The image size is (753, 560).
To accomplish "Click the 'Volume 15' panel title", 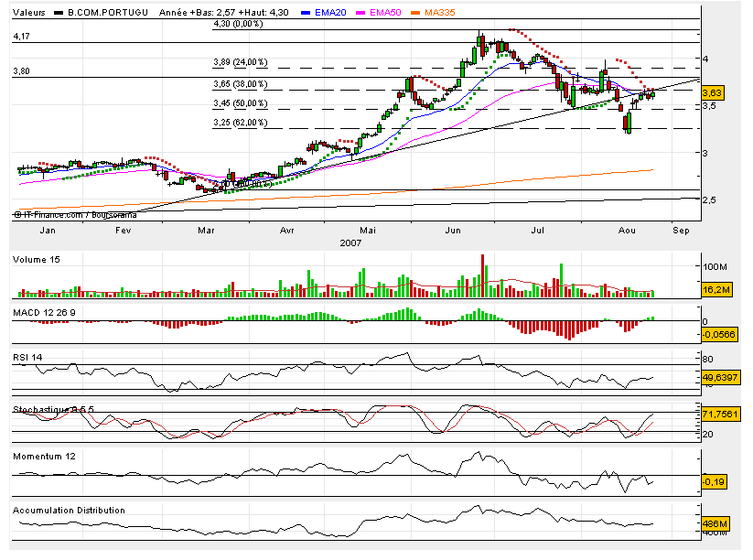I will point(37,259).
